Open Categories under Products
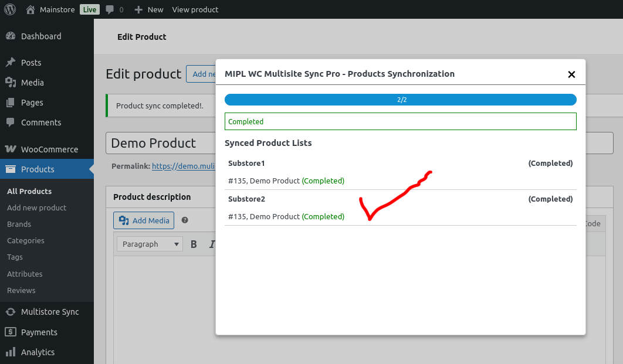This screenshot has width=623, height=364. 25,240
